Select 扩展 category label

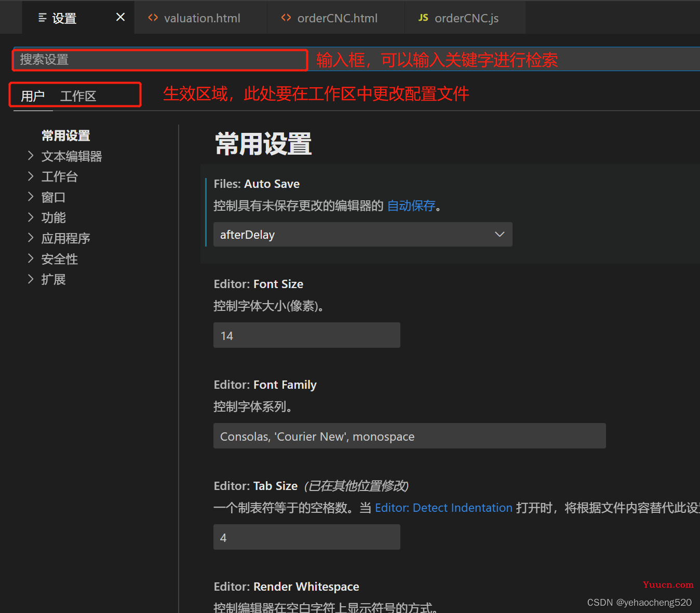53,279
